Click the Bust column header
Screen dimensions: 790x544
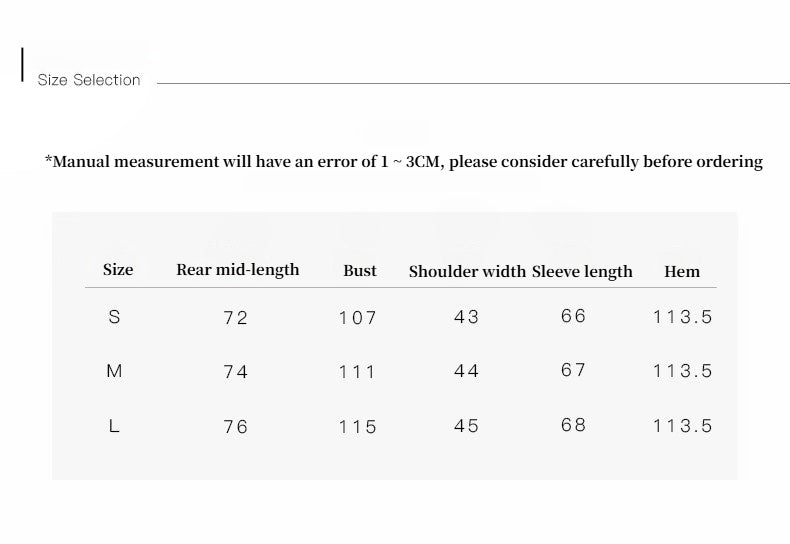(360, 271)
